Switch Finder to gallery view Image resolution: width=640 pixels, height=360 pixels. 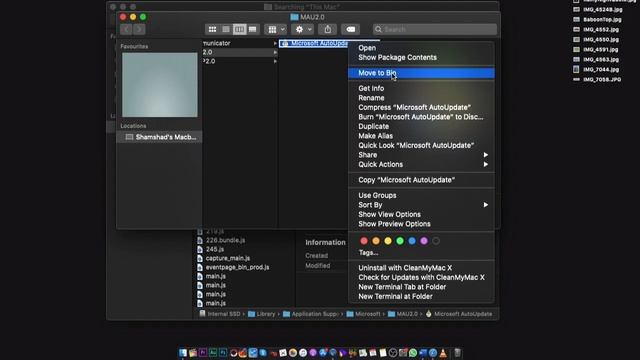pyautogui.click(x=253, y=29)
